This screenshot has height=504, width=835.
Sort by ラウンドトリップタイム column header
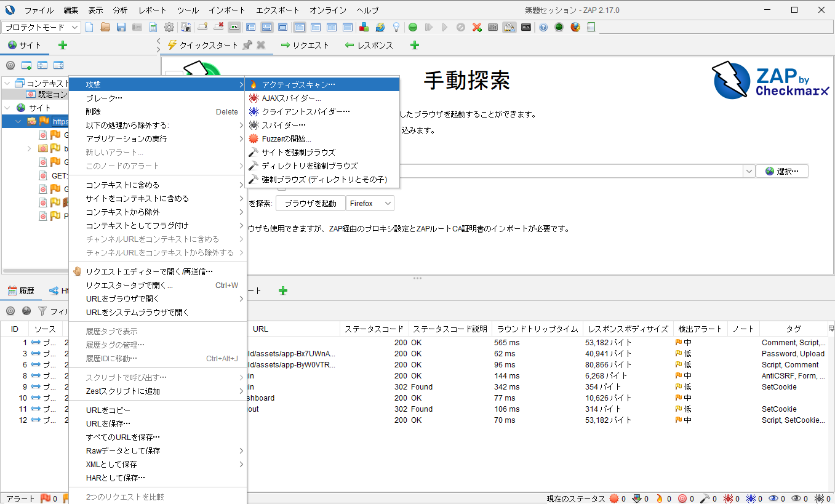537,329
